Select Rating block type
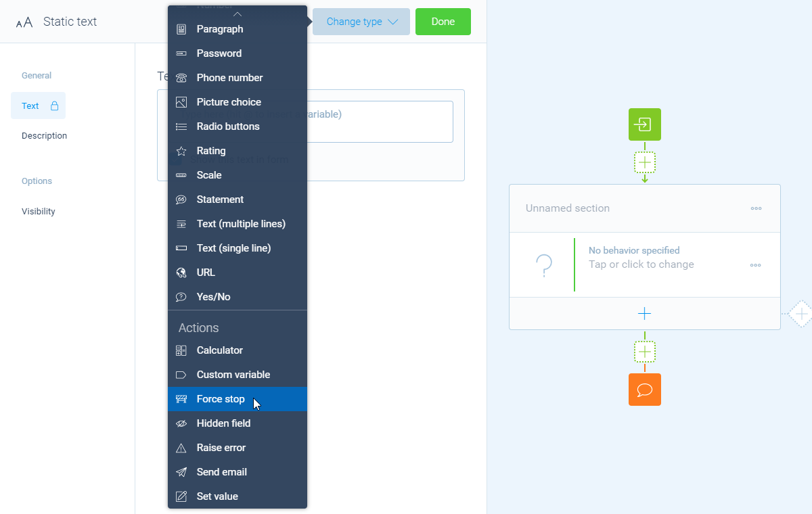The height and width of the screenshot is (514, 812). [238, 151]
